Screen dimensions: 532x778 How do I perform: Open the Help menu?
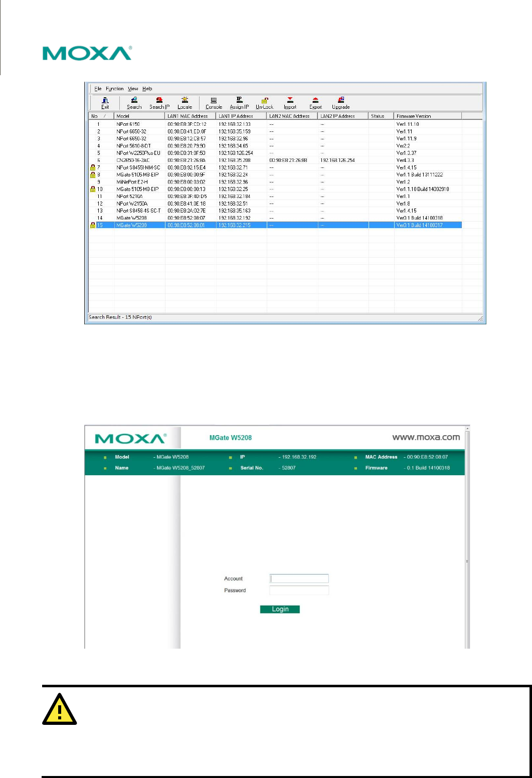[x=147, y=89]
